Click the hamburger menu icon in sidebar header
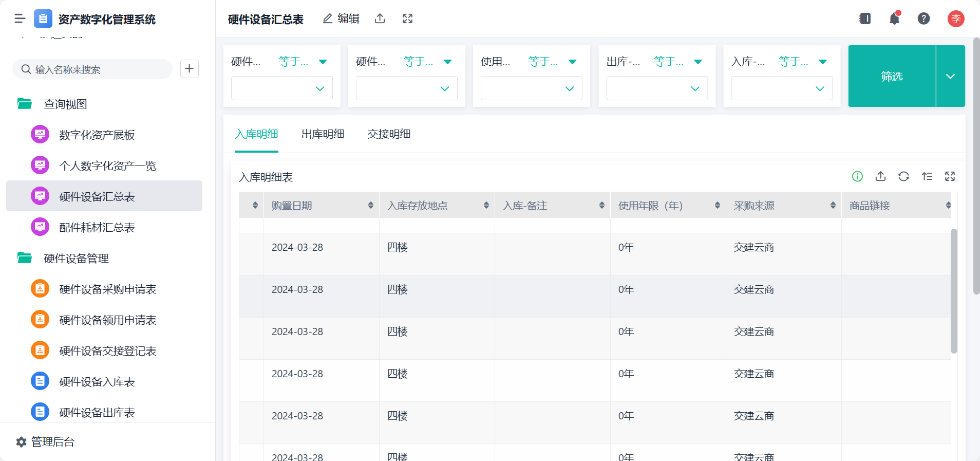This screenshot has height=461, width=980. click(x=20, y=19)
